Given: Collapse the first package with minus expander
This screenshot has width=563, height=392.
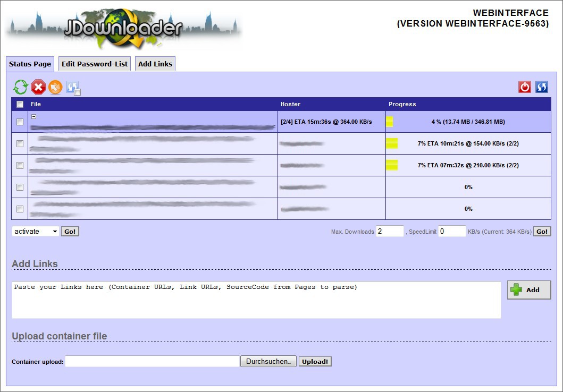Looking at the screenshot, I should pos(33,116).
